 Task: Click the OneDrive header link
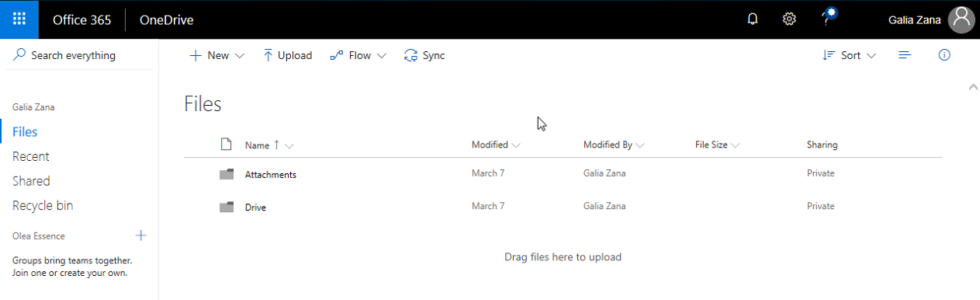[x=166, y=20]
